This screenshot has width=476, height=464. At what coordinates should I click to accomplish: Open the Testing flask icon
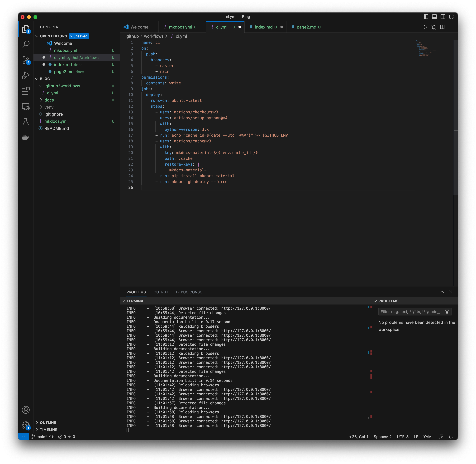click(26, 122)
